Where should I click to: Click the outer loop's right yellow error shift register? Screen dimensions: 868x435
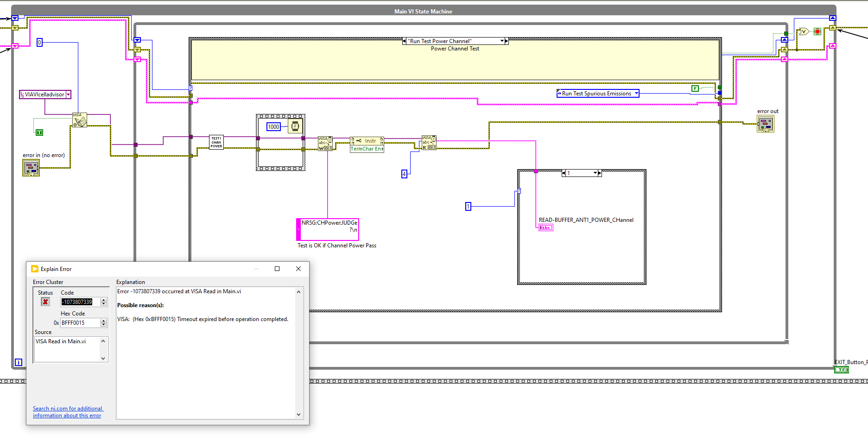(x=833, y=28)
